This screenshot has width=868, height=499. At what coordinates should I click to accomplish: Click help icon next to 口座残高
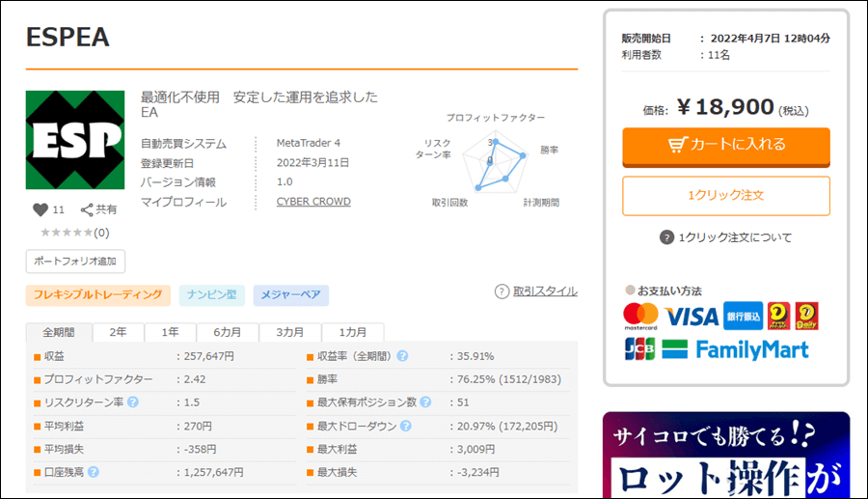(94, 472)
